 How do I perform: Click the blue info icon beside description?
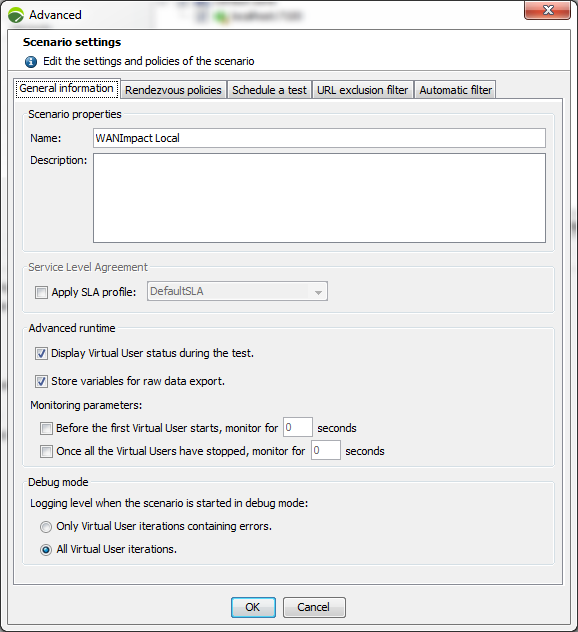[31, 62]
